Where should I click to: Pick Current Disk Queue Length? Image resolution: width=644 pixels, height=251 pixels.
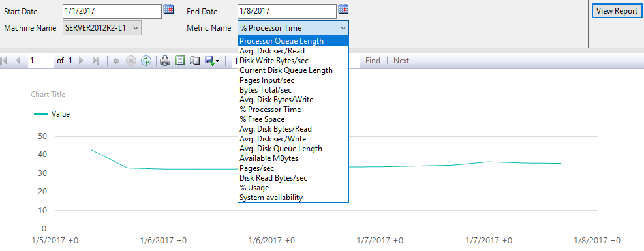tap(293, 70)
